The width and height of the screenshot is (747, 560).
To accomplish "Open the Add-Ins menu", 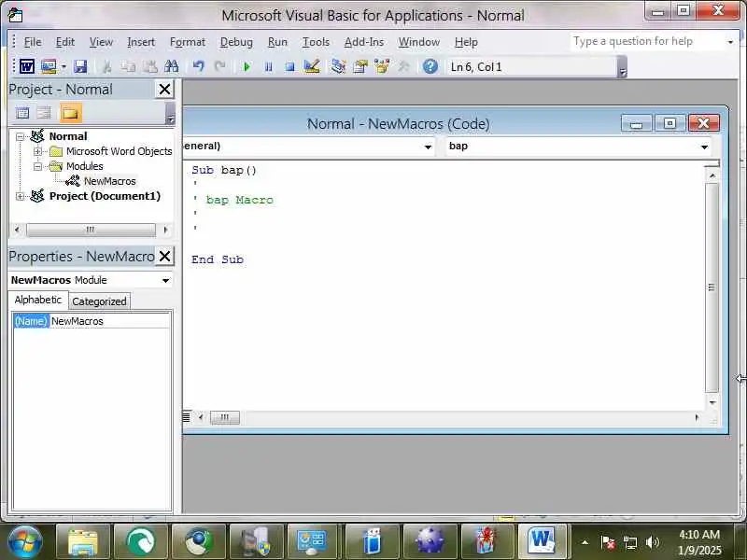I will coord(364,42).
